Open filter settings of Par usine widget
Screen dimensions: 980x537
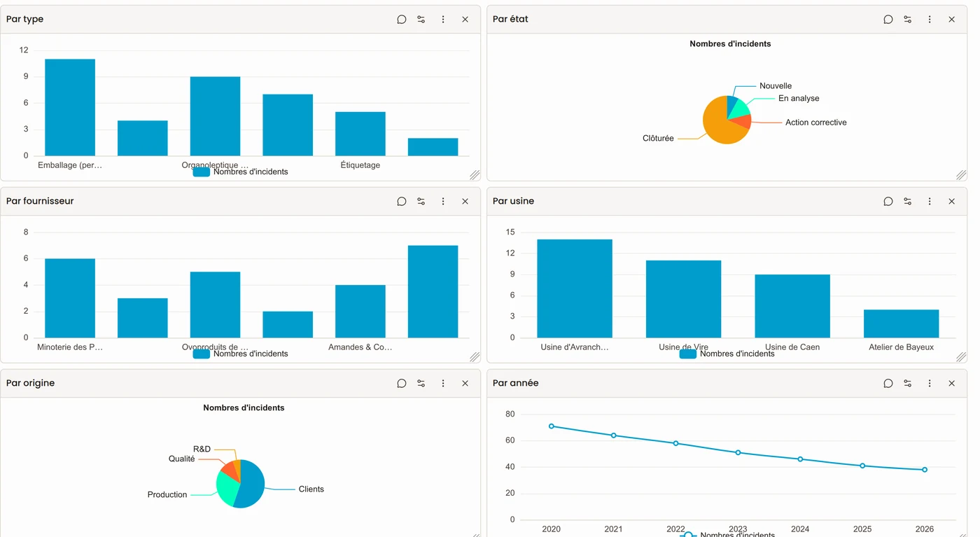click(908, 202)
